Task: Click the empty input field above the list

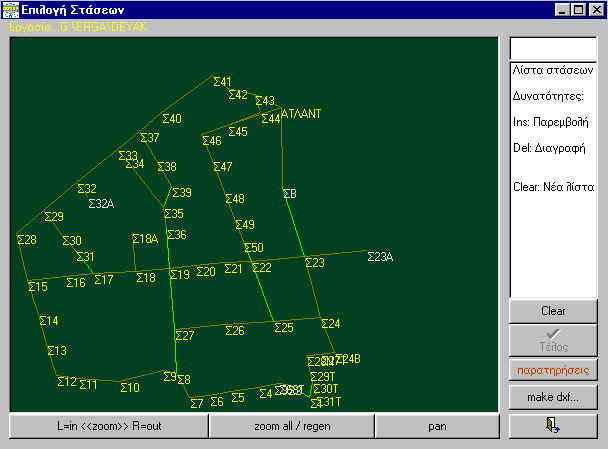Action: [x=553, y=49]
